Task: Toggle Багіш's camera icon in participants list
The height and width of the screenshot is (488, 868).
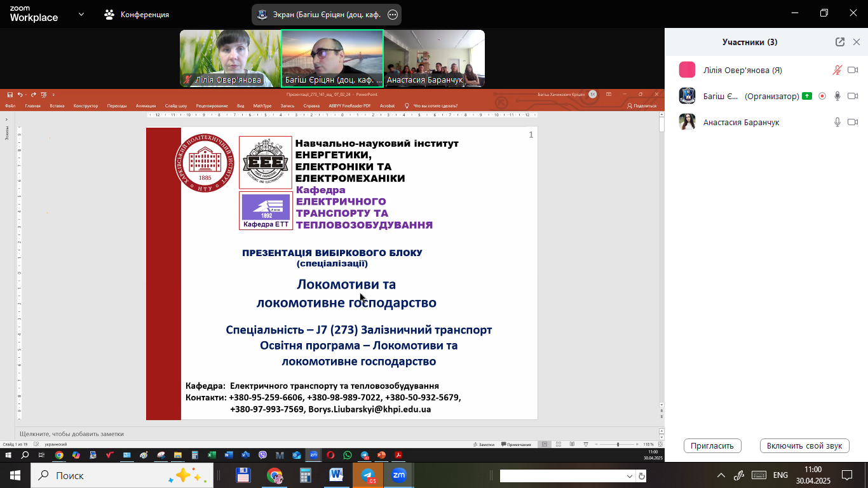Action: click(x=853, y=96)
